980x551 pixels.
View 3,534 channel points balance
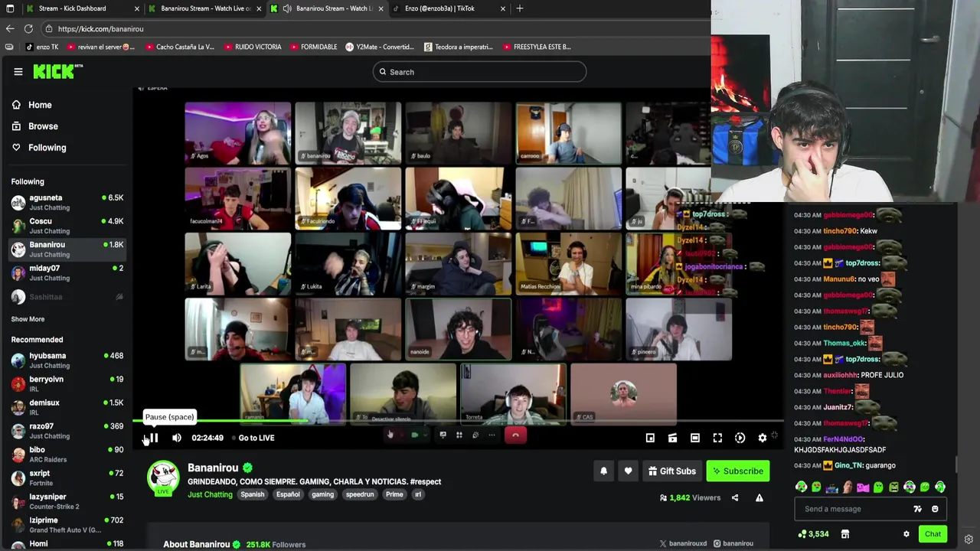813,534
